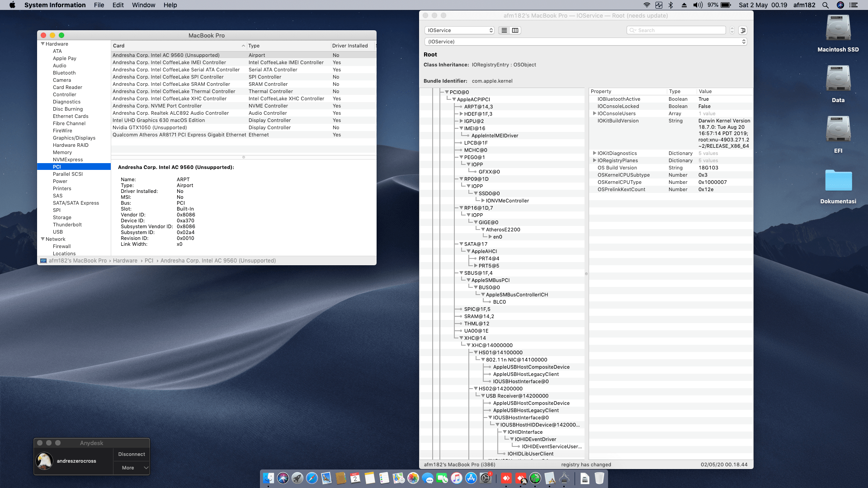This screenshot has width=868, height=488.
Task: Select the EFI volume icon on desktop
Action: [x=838, y=130]
